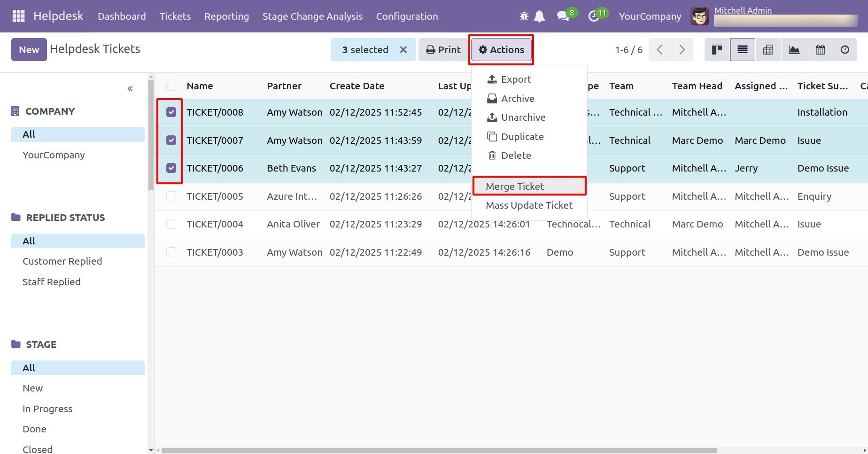Switch to Pivot table view
The width and height of the screenshot is (868, 454).
pos(768,50)
